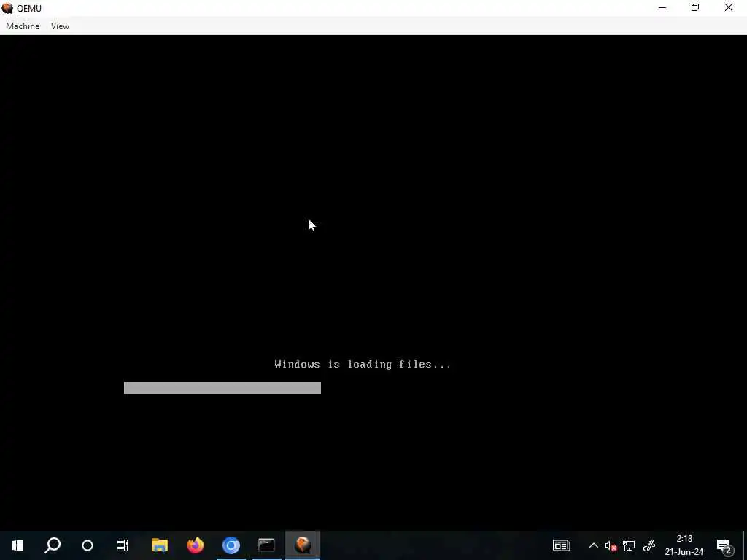The height and width of the screenshot is (560, 747).
Task: Click the QEMU taskbar button
Action: (x=303, y=545)
